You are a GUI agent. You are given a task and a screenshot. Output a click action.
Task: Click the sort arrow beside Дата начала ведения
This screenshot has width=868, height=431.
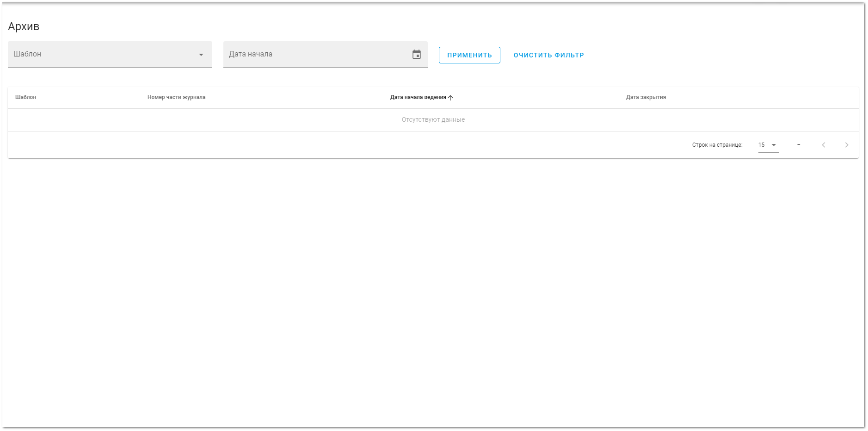[x=450, y=98]
